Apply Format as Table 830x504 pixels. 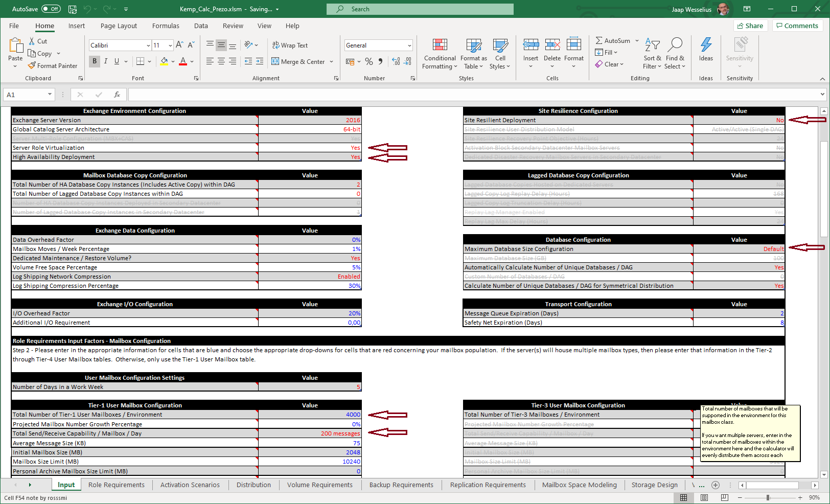(473, 54)
